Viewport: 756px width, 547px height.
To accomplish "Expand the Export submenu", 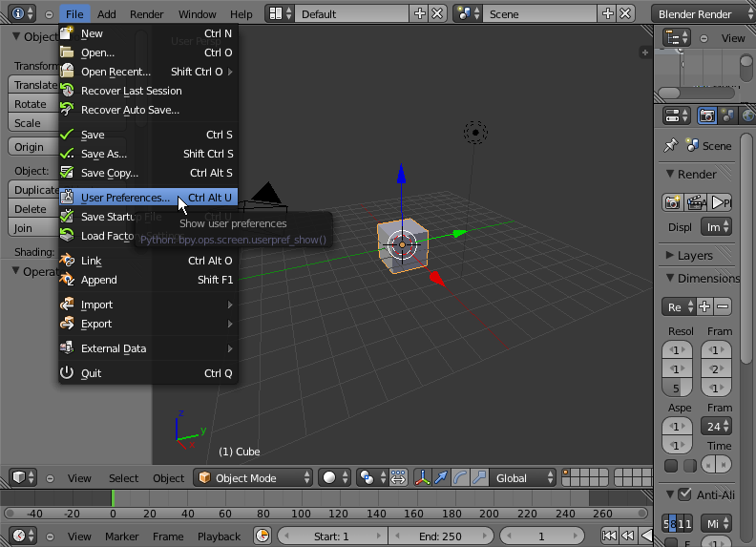I will point(149,324).
